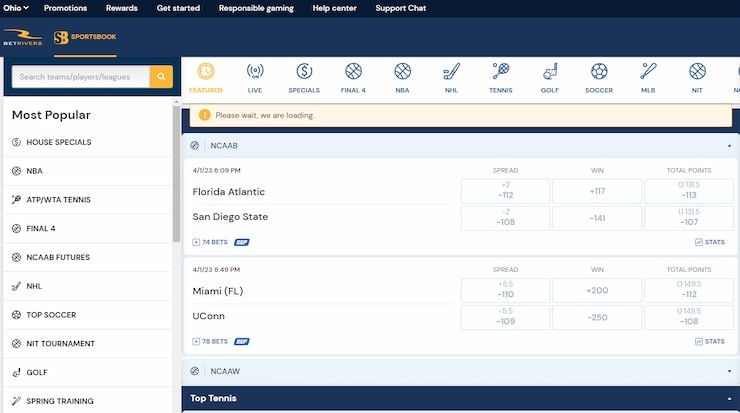Open Stats for Miami vs UConn game

point(710,341)
